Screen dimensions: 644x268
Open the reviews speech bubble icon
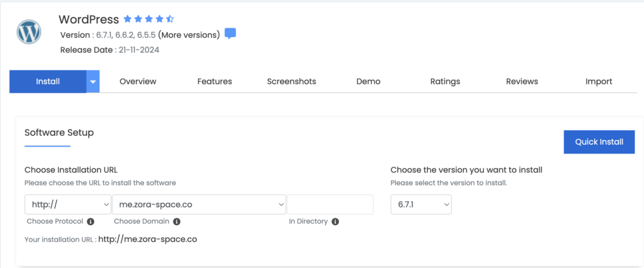pyautogui.click(x=230, y=34)
